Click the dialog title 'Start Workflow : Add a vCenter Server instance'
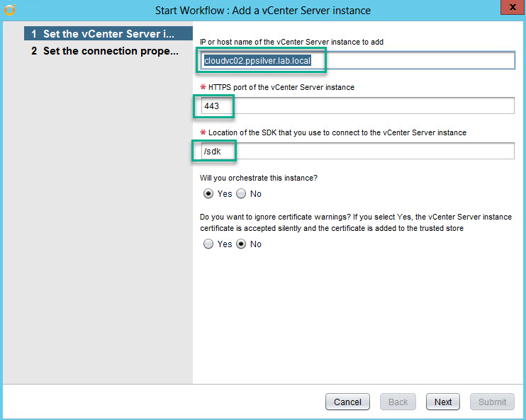Screen dimensions: 526x420 263,11
